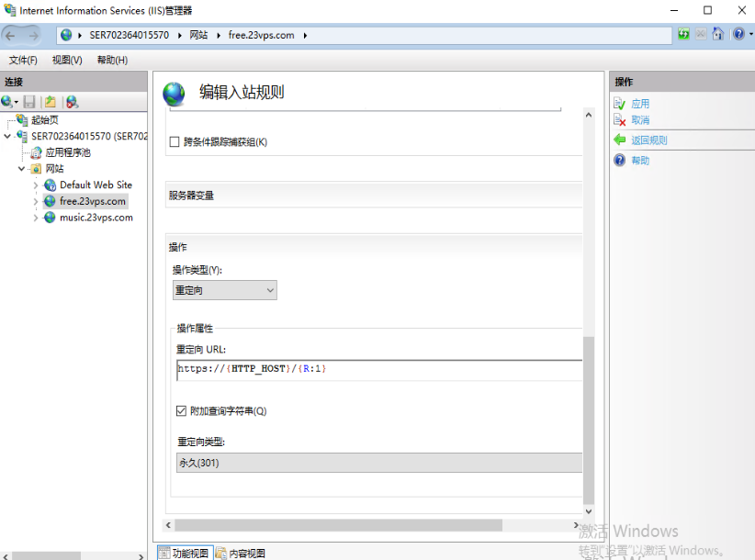Go to Home via house icon
Screen dimensions: 755x560
coord(718,34)
